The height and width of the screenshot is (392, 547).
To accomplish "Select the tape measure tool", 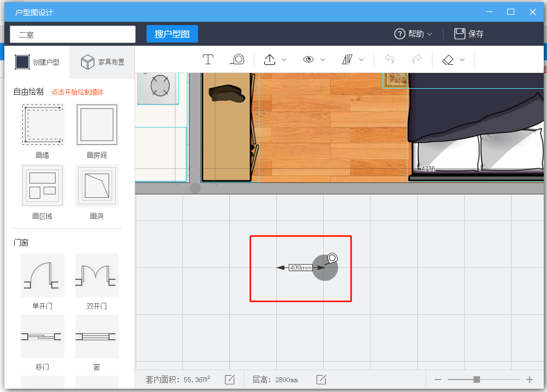I will [x=237, y=59].
